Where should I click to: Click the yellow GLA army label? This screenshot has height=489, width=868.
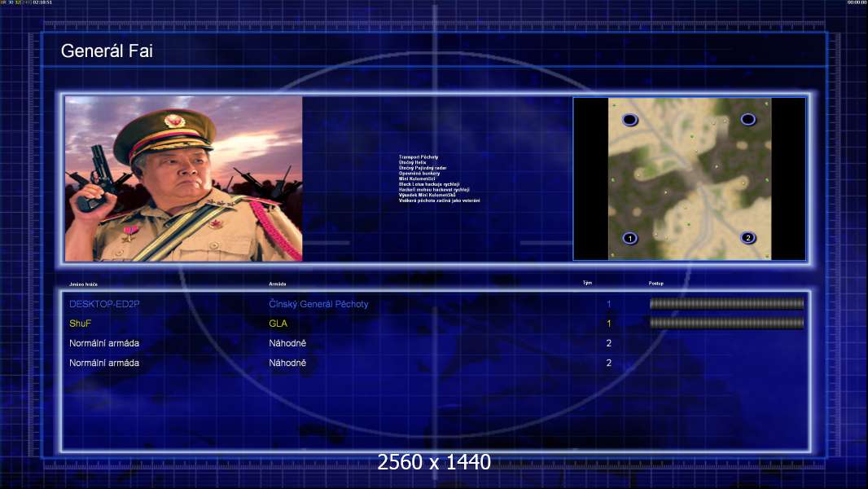pyautogui.click(x=278, y=324)
